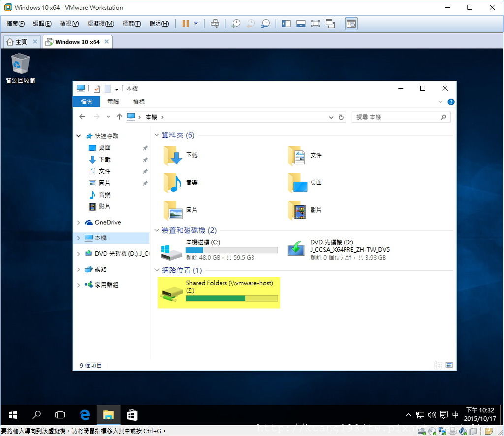Click the VMware console view preferences icon

(351, 24)
